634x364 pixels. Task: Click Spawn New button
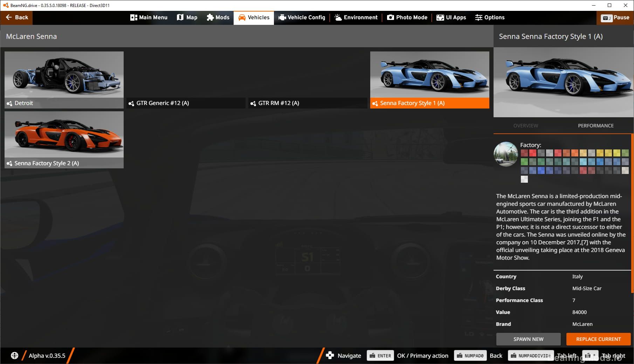point(529,339)
